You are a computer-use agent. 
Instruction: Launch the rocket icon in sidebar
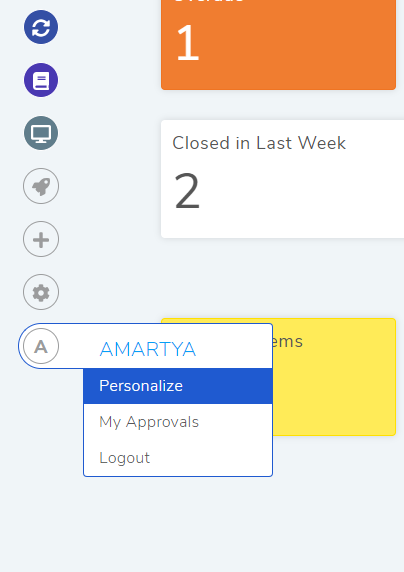(41, 186)
